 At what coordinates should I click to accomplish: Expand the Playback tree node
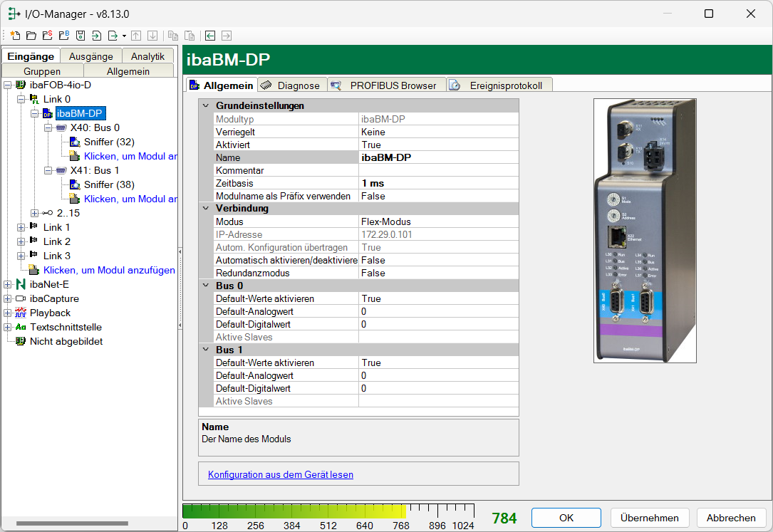(7, 313)
